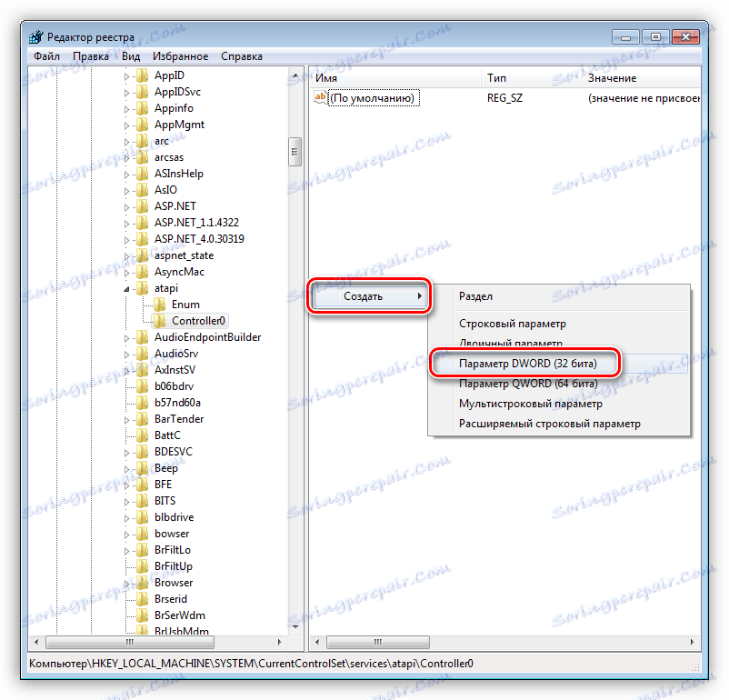The image size is (729, 700).
Task: Click the AudioSrv folder icon
Action: pos(143,354)
